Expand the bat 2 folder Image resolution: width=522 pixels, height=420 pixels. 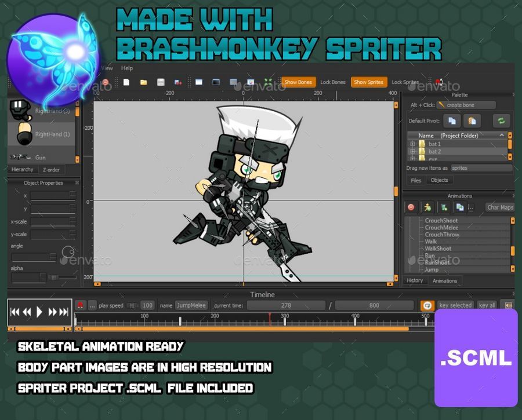coord(412,151)
